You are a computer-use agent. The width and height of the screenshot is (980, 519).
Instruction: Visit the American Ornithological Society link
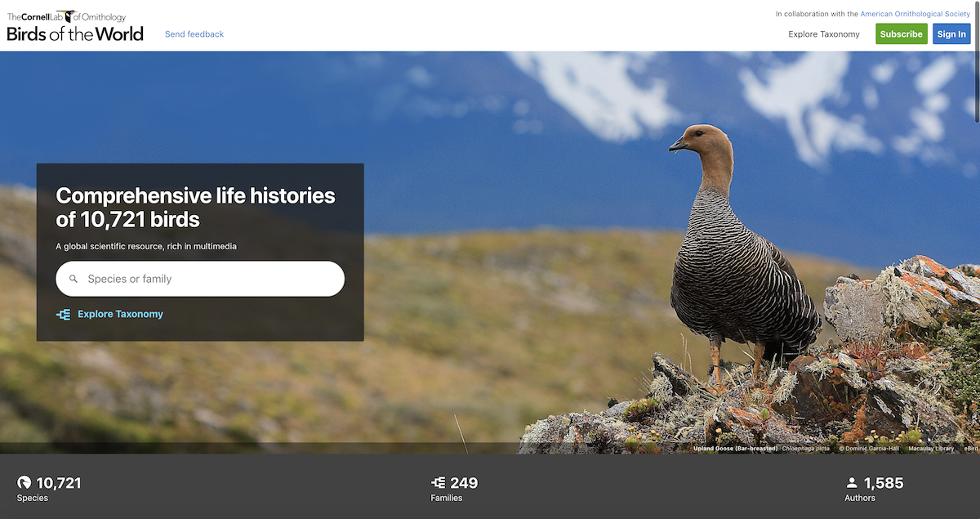click(915, 14)
